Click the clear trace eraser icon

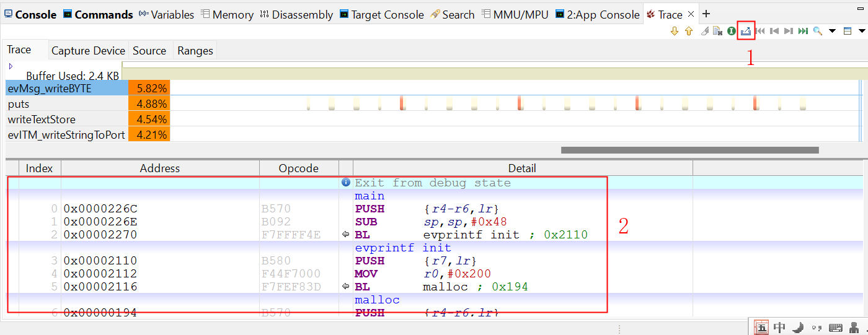point(704,31)
